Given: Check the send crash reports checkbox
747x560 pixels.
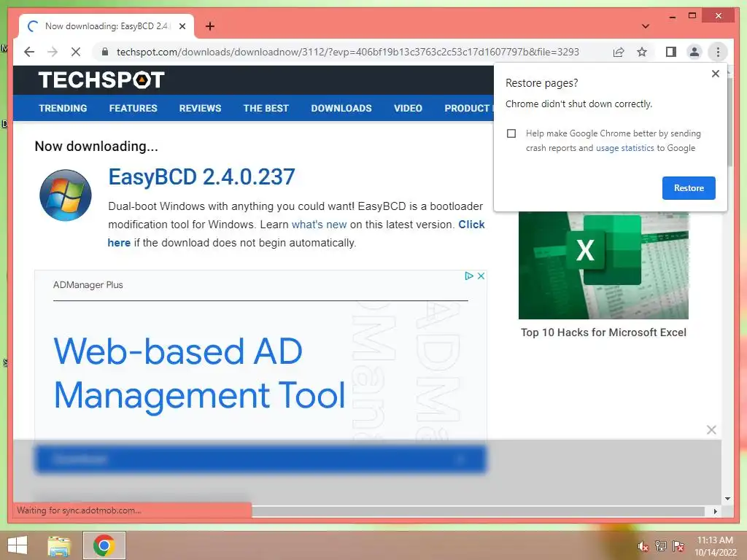Looking at the screenshot, I should (511, 133).
